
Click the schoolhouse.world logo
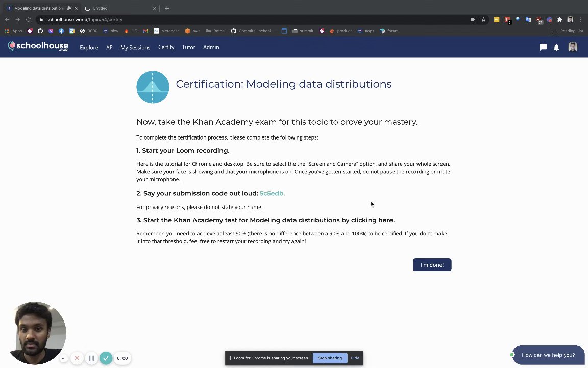click(38, 47)
